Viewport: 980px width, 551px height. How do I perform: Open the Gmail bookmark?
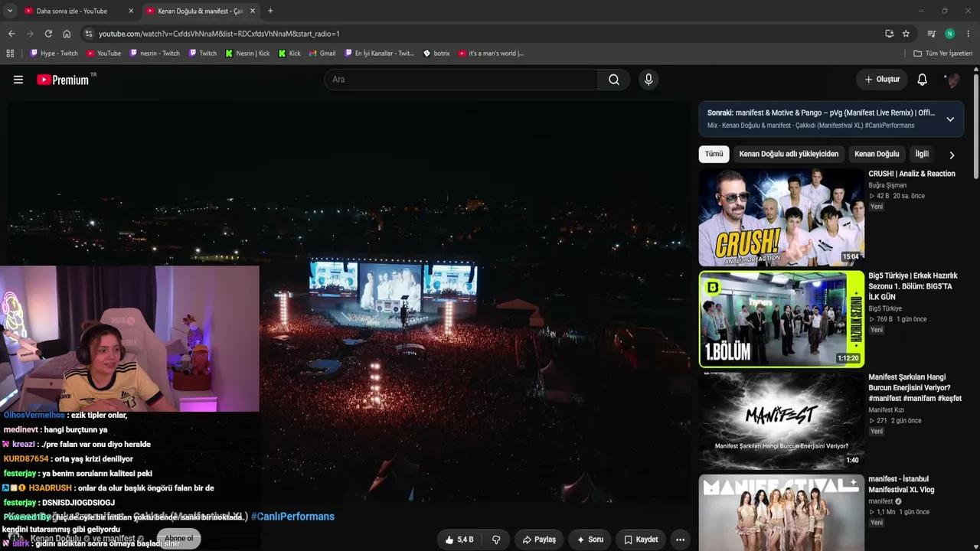[322, 54]
